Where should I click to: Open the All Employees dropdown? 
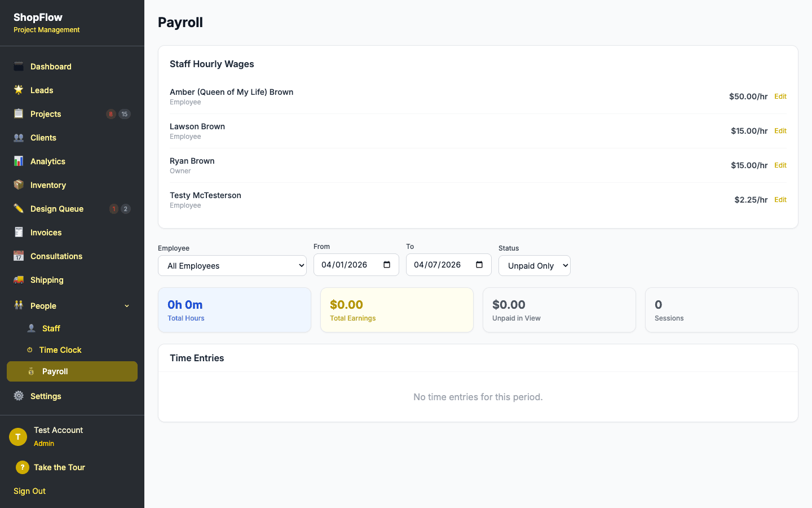[x=232, y=265]
